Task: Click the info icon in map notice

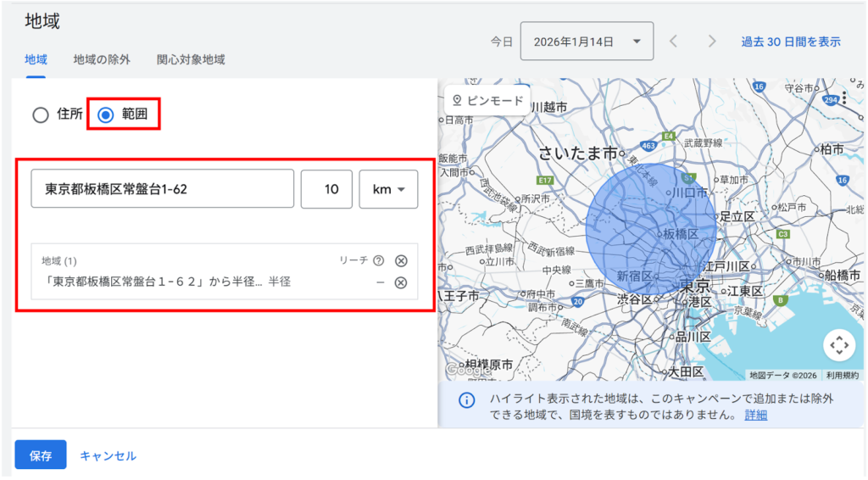Action: pyautogui.click(x=465, y=400)
